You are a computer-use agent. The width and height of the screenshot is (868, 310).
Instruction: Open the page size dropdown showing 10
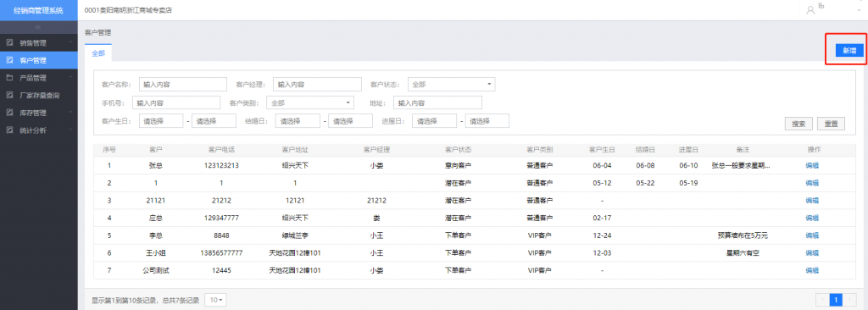click(215, 300)
